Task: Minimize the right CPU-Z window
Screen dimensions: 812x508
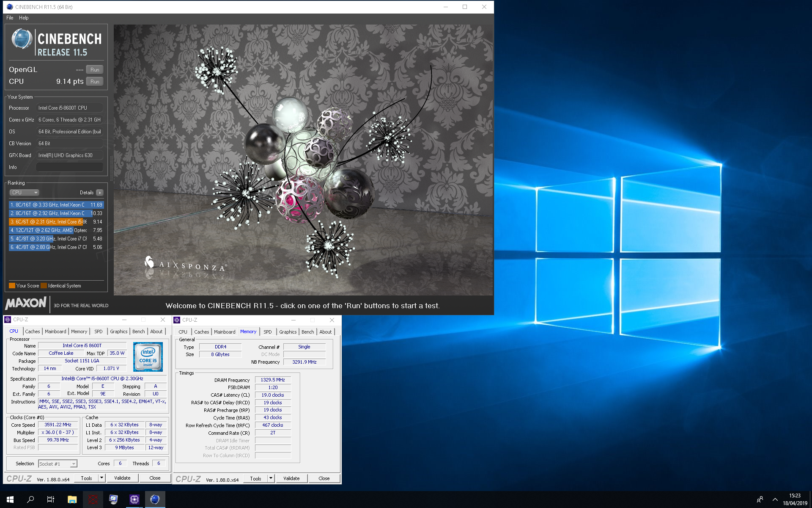Action: coord(294,320)
